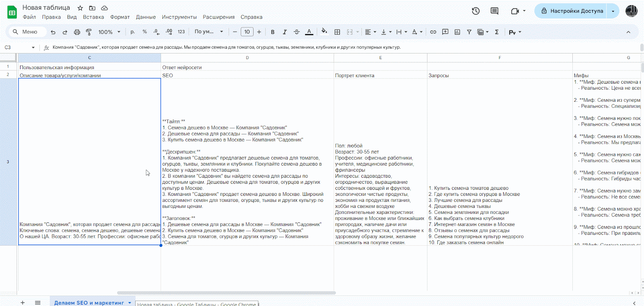
Task: Increase font size with the plus button
Action: coord(259,32)
